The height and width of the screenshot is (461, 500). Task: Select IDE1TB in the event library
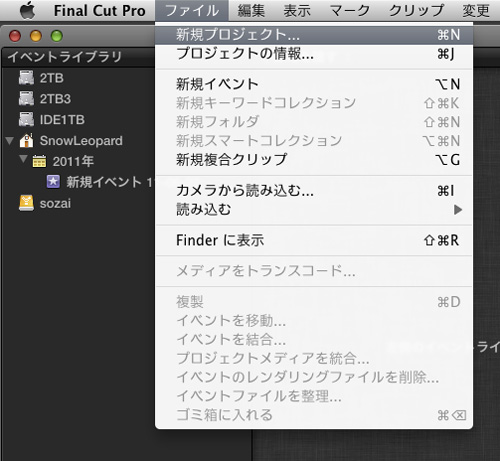[62, 120]
